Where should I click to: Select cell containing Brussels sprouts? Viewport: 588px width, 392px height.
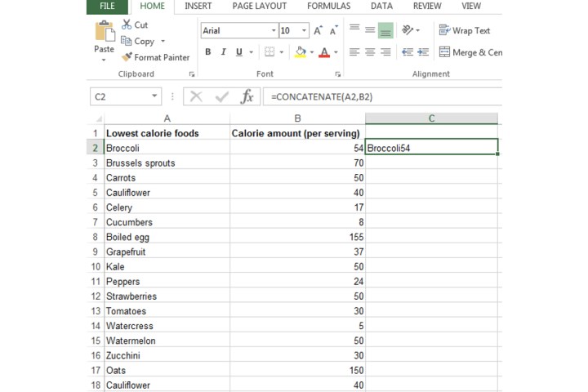tap(166, 163)
